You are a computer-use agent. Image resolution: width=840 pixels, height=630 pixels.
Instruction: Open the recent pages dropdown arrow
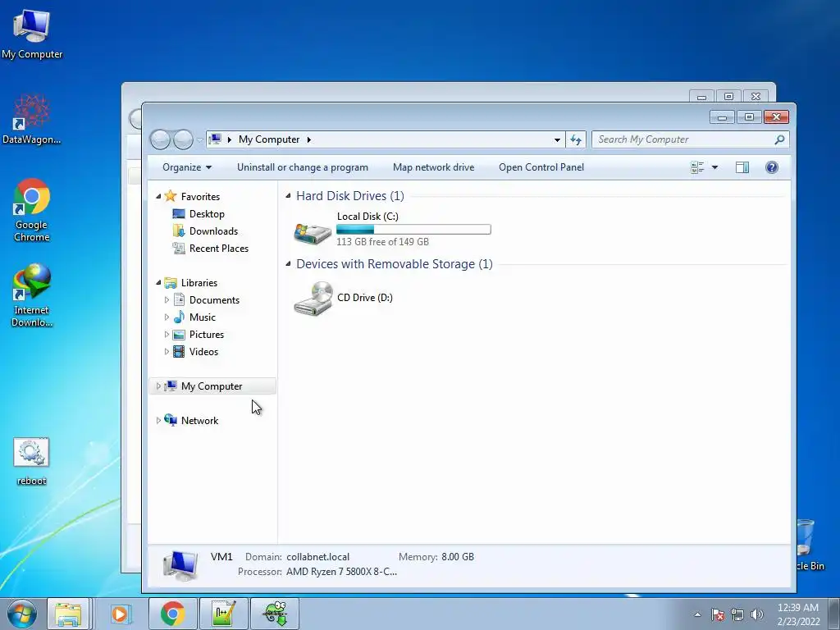click(x=200, y=140)
